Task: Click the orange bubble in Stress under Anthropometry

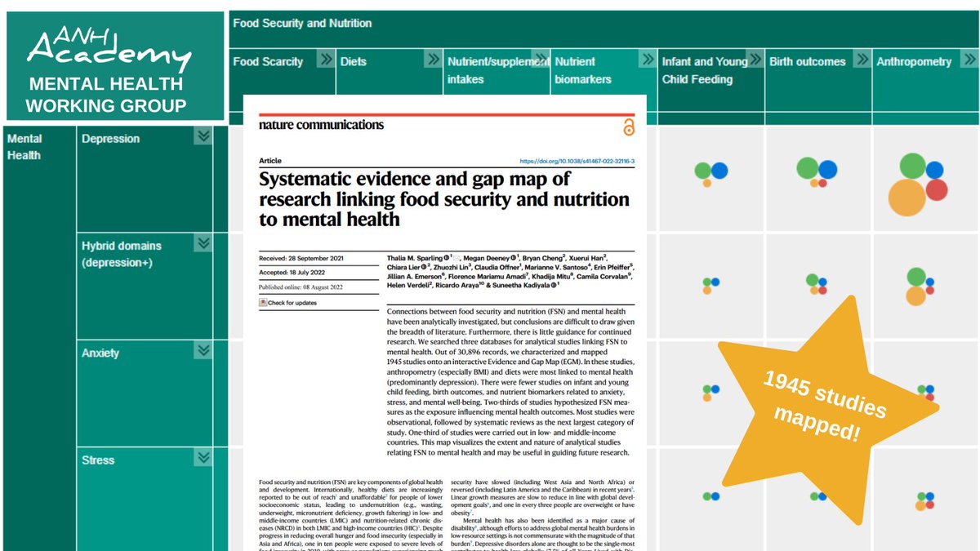Action: pos(920,506)
